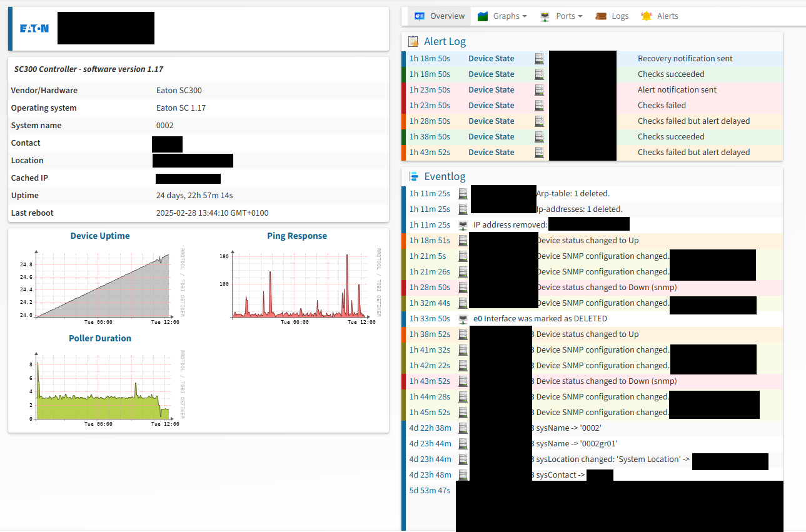The width and height of the screenshot is (806, 532).
Task: Select the last reboot timestamp value
Action: 212,213
